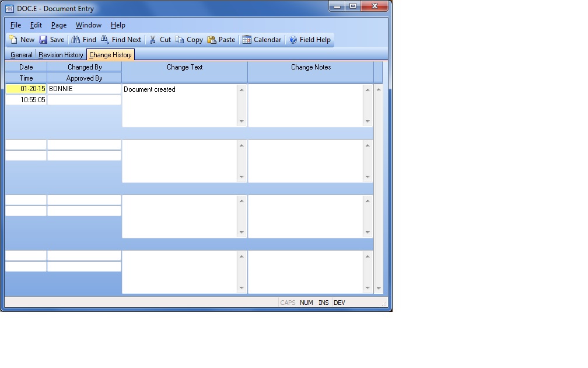Switch to the General tab

pos(22,55)
